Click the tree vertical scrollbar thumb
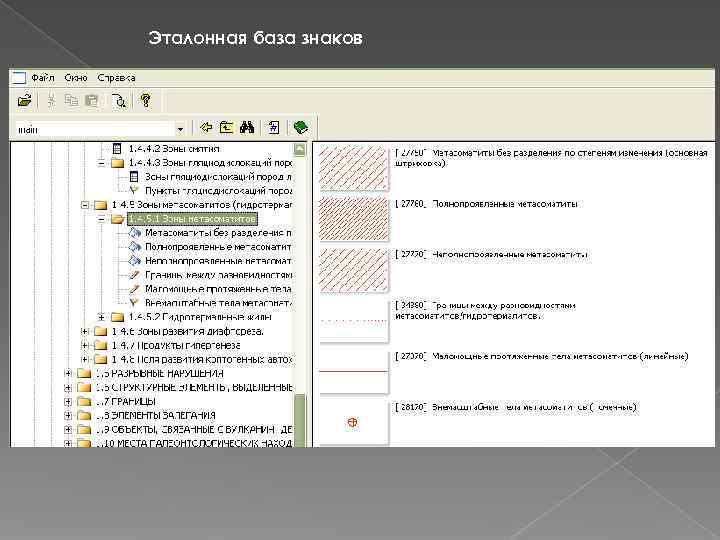 pyautogui.click(x=299, y=420)
